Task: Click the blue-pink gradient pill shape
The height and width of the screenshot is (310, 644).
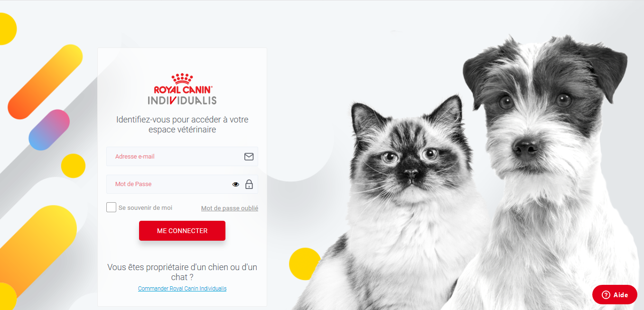Action: [x=49, y=130]
